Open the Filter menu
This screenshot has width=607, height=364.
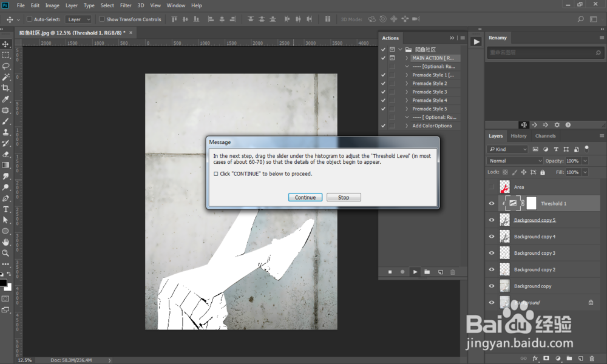126,5
